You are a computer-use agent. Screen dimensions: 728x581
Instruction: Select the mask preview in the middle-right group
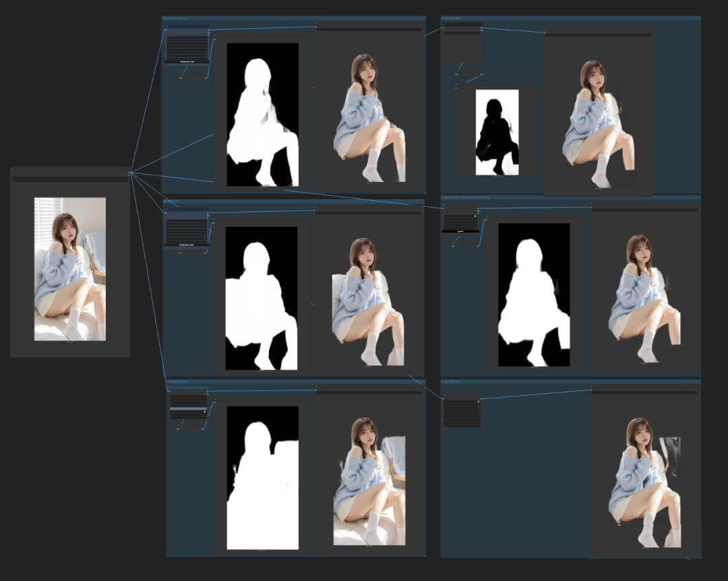coord(534,295)
